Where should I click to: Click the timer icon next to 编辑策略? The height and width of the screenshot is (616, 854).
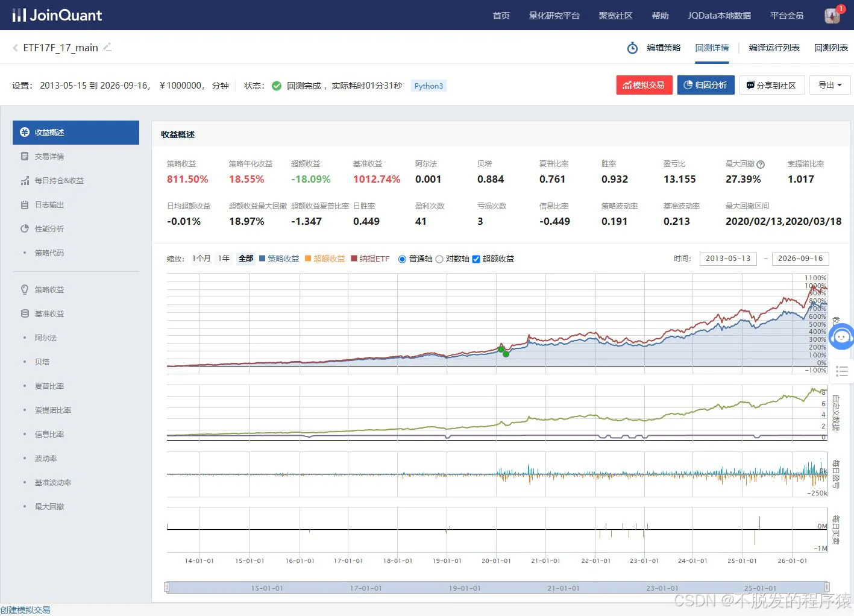632,48
